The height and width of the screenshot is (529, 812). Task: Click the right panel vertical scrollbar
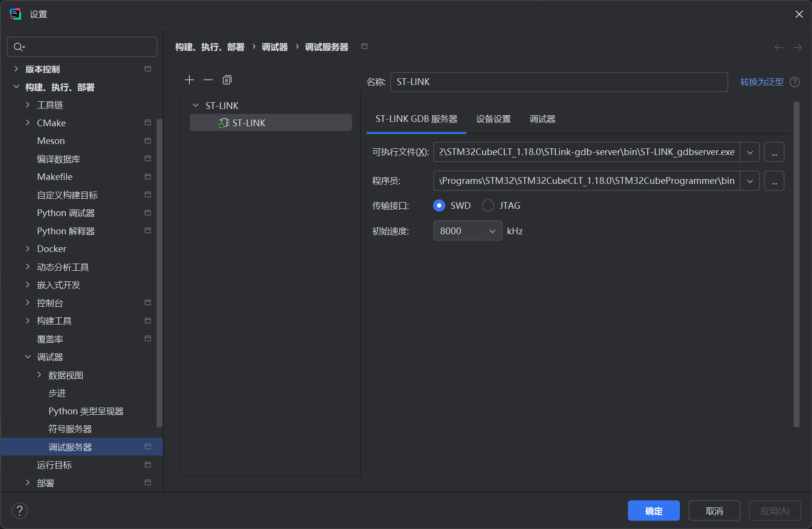pos(796,264)
